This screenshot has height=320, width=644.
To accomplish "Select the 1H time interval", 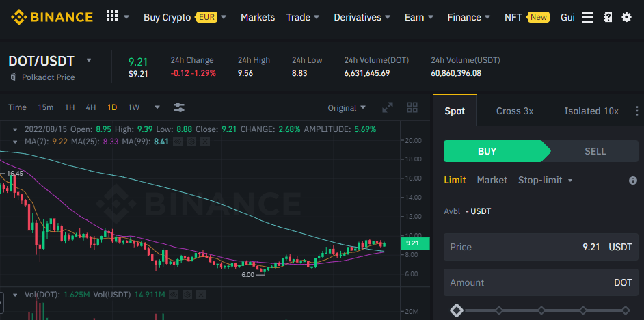I will [70, 107].
